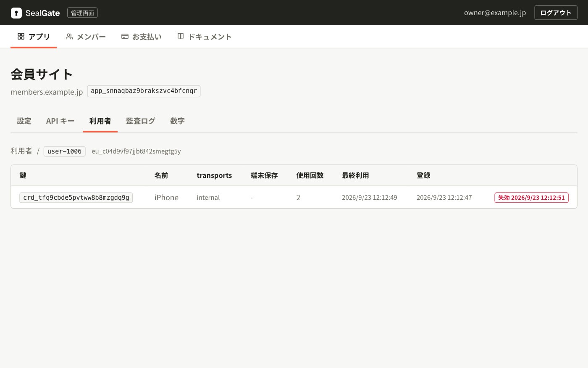Open the ドキュメント tab

[205, 37]
